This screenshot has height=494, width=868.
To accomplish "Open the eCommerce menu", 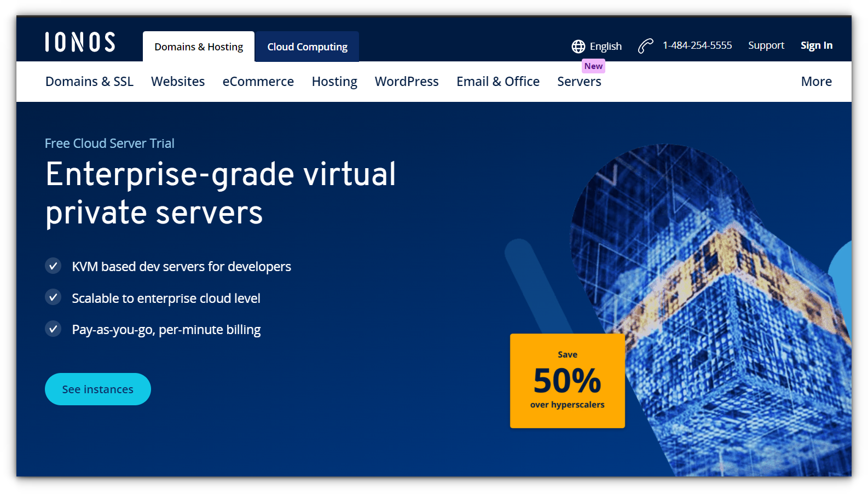I will pyautogui.click(x=258, y=82).
